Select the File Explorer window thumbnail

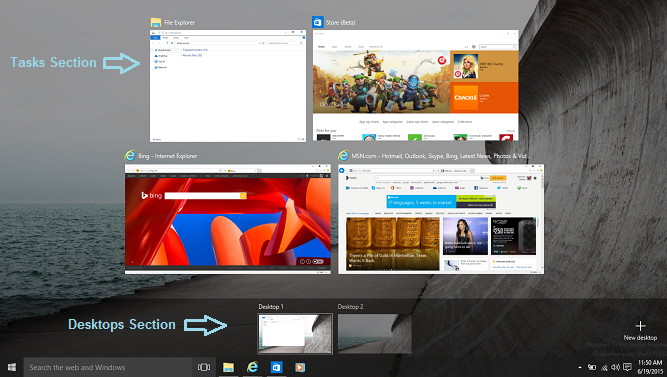point(228,86)
